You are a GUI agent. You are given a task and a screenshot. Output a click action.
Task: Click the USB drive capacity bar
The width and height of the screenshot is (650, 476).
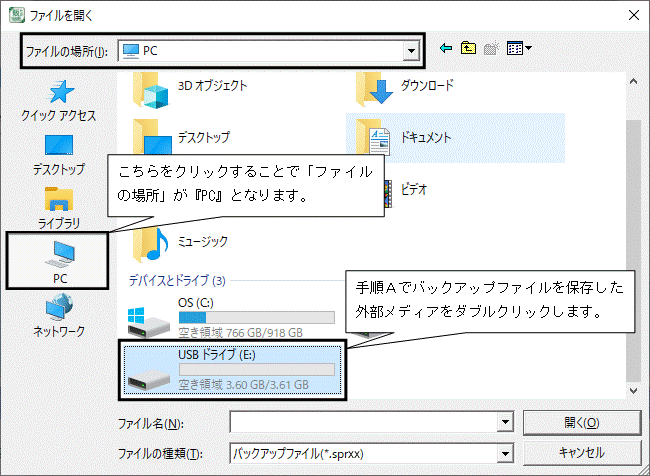257,369
